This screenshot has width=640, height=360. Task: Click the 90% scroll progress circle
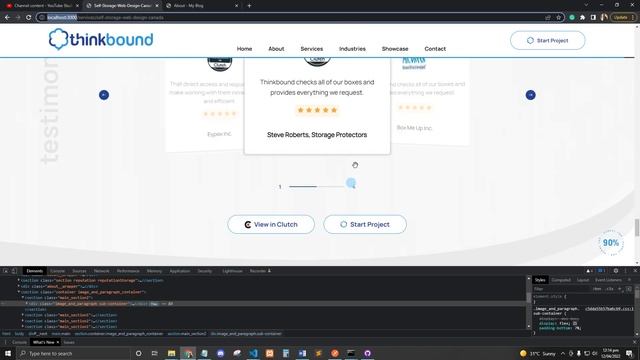[x=611, y=243]
